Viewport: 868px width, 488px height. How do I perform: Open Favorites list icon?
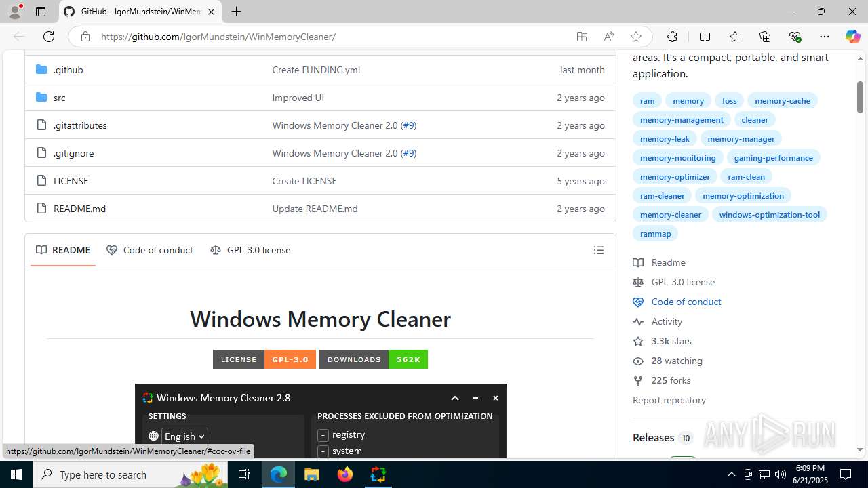point(735,37)
